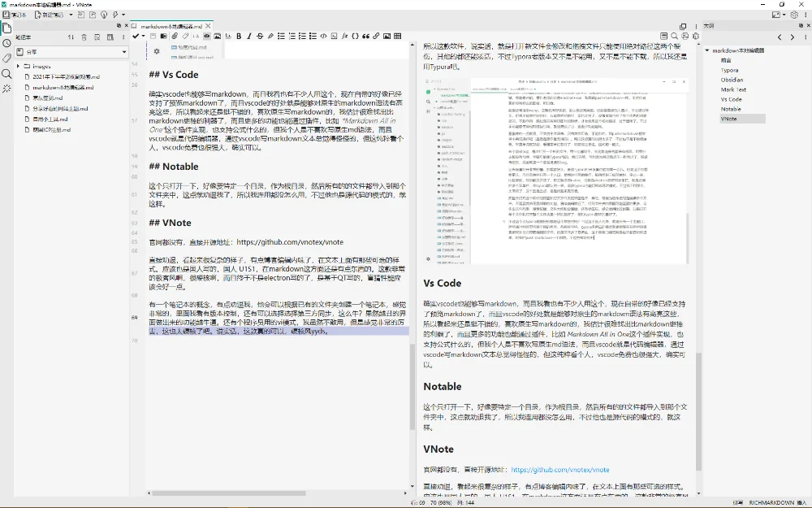The width and height of the screenshot is (812, 508).
Task: Collapse the outline root heading node
Action: tap(707, 50)
